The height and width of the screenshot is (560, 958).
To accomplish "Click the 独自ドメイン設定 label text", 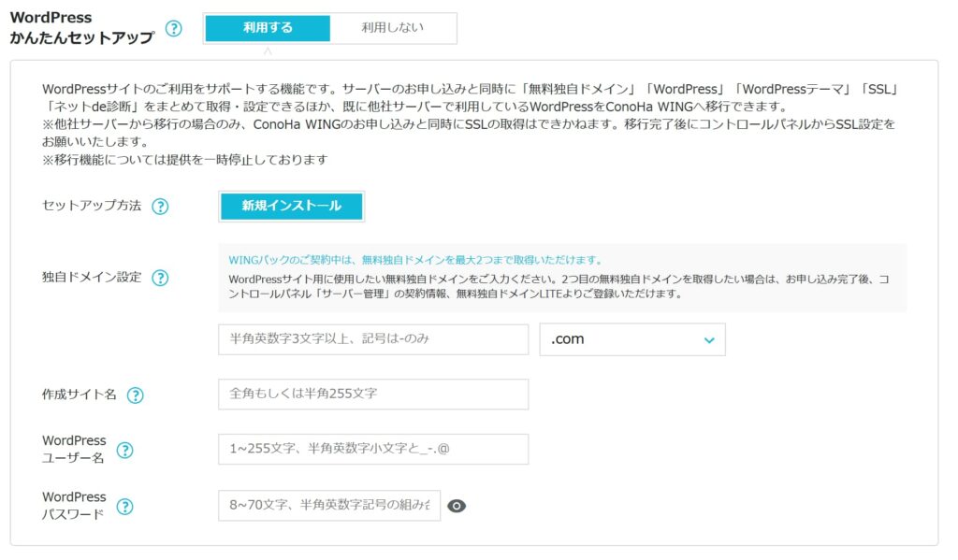I will click(92, 277).
